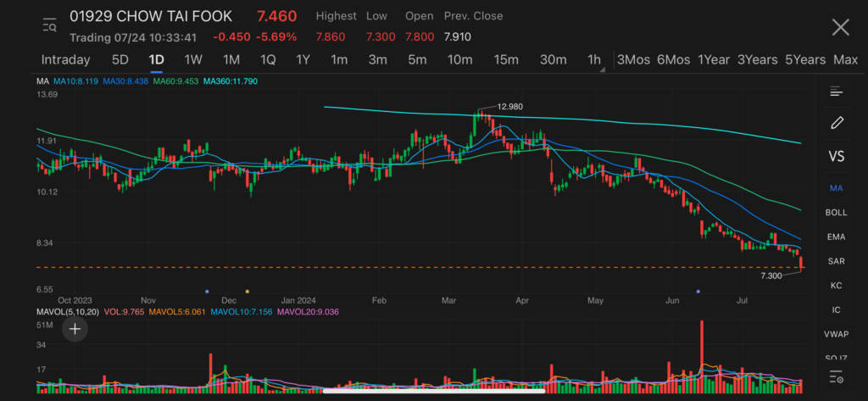This screenshot has width=868, height=401.
Task: Open the stock search list icon
Action: click(x=50, y=25)
